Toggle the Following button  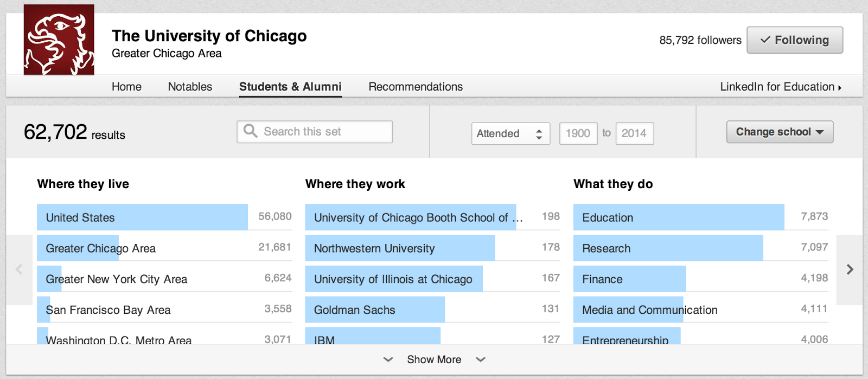[x=794, y=40]
